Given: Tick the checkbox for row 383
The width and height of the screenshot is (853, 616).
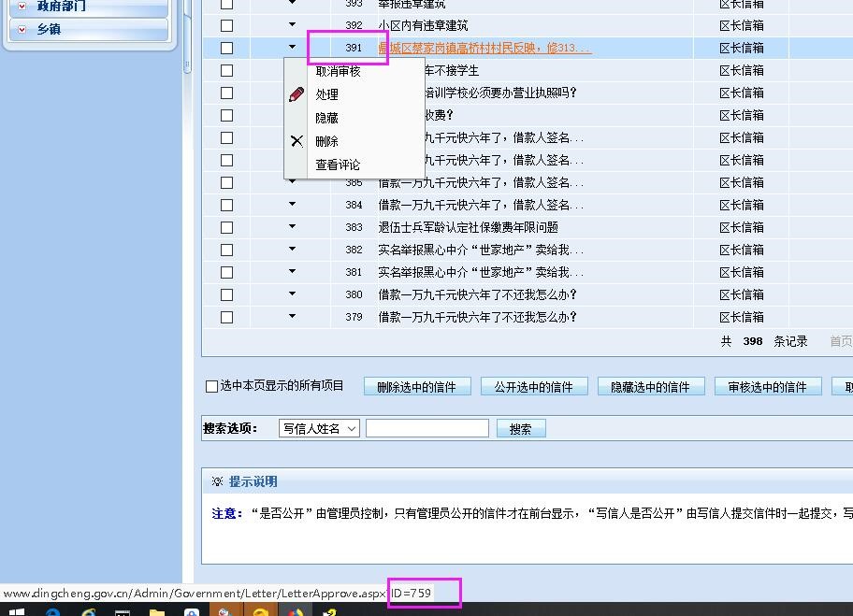Looking at the screenshot, I should click(x=226, y=227).
